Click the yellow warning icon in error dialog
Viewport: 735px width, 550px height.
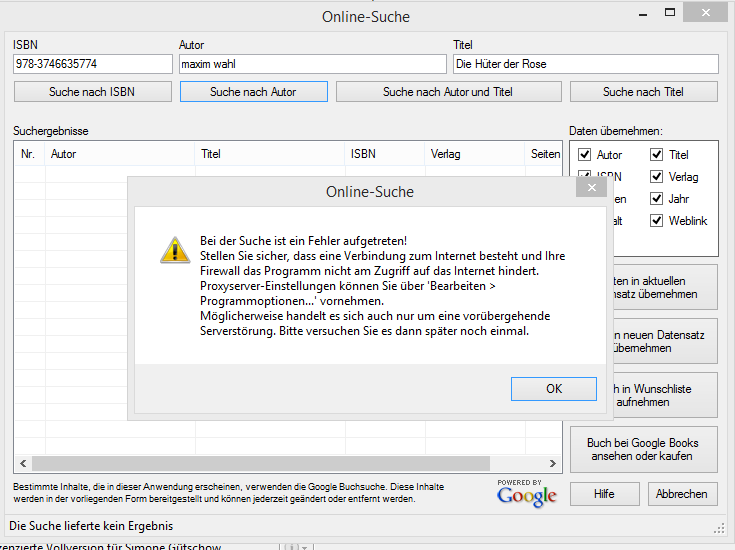175,250
